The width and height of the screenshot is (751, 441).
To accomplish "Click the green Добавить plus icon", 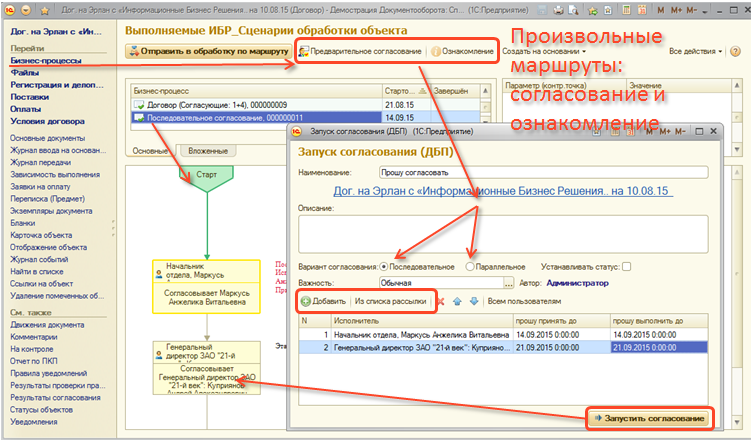I will point(306,301).
